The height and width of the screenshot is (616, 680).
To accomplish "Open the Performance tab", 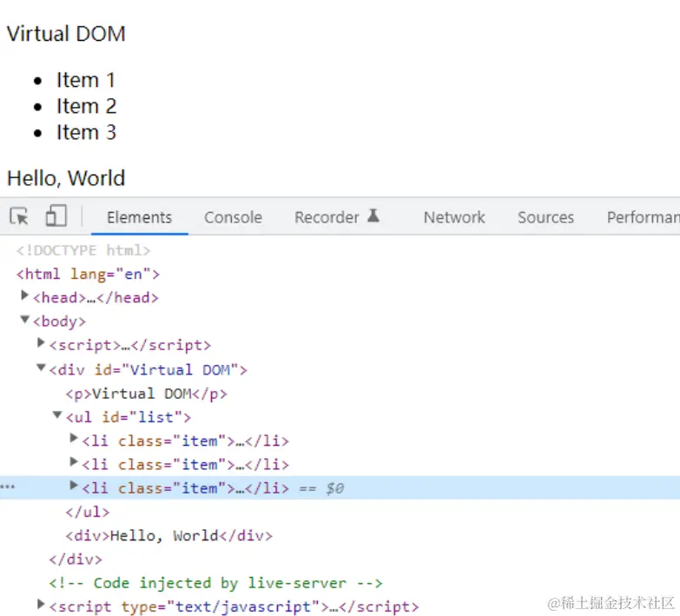I will click(643, 217).
